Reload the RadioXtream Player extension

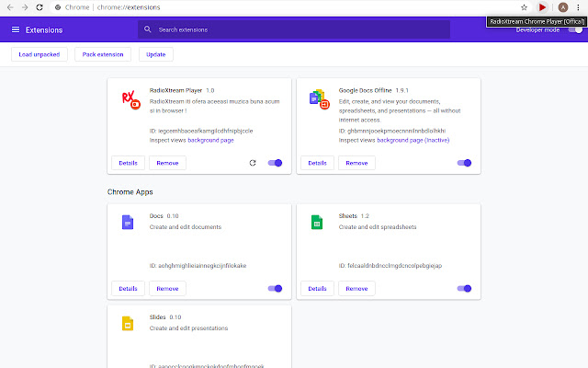(x=253, y=163)
